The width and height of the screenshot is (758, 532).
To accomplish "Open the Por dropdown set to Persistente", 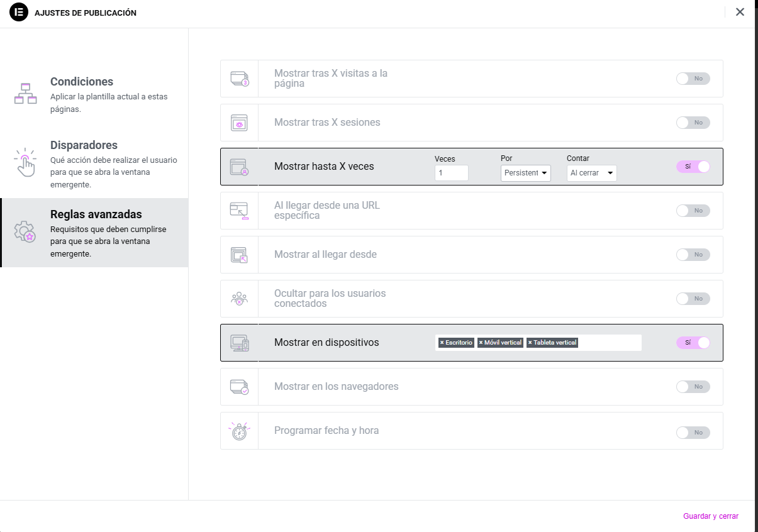I will click(x=525, y=173).
